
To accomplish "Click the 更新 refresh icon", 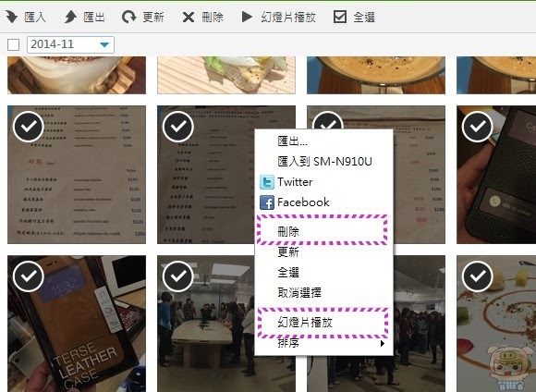I will [128, 17].
